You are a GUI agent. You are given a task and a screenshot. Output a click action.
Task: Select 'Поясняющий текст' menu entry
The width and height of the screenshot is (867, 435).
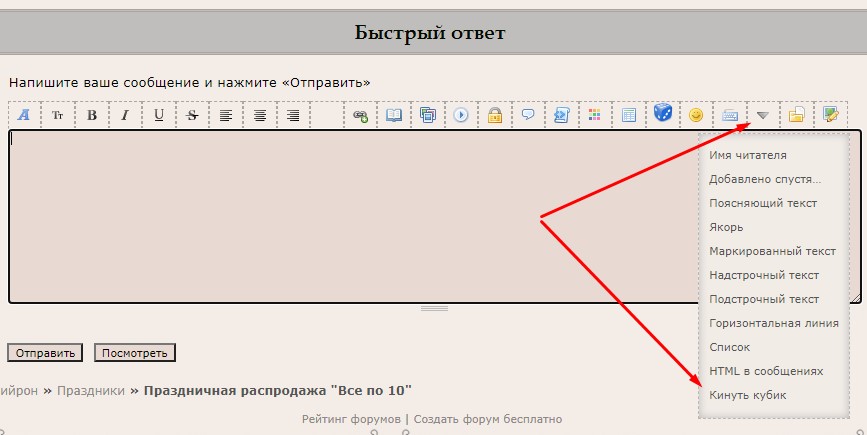point(763,203)
